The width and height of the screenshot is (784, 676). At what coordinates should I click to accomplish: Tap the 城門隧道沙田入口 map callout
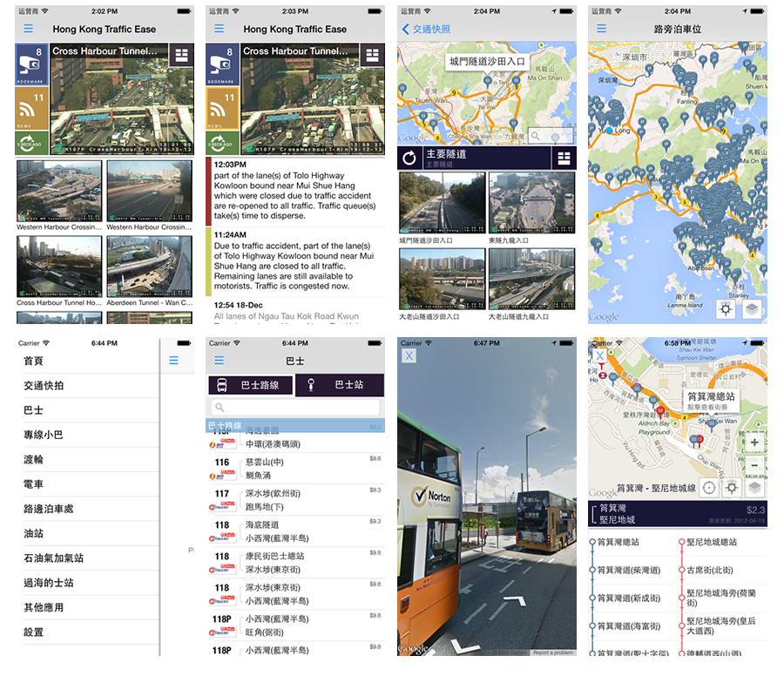pyautogui.click(x=487, y=62)
